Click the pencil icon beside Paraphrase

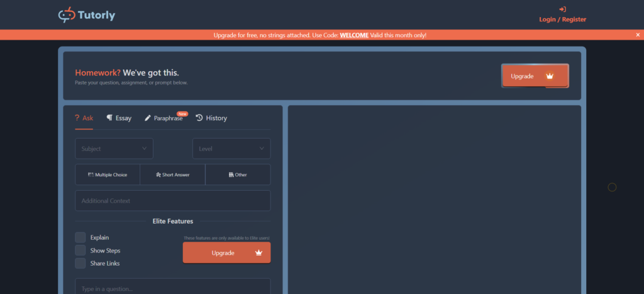pos(148,118)
